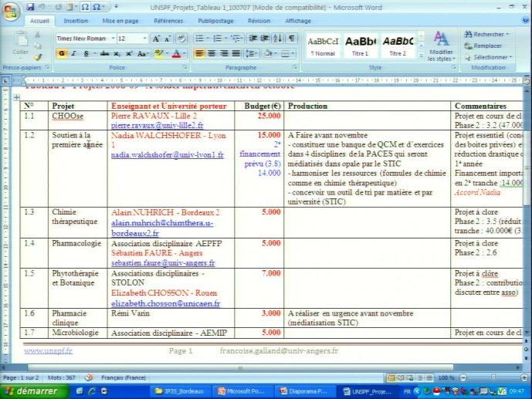Click the démarrer start button
This screenshot has width=532, height=399.
click(x=34, y=391)
